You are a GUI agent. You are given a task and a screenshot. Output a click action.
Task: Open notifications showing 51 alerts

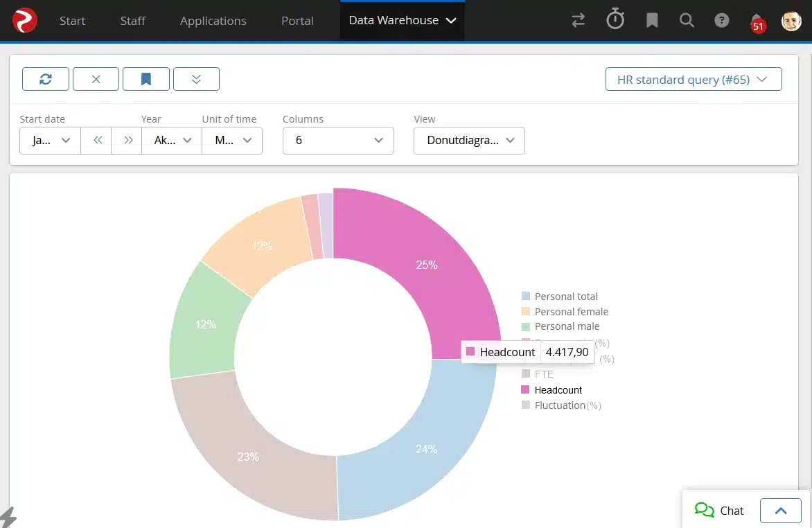pyautogui.click(x=755, y=21)
